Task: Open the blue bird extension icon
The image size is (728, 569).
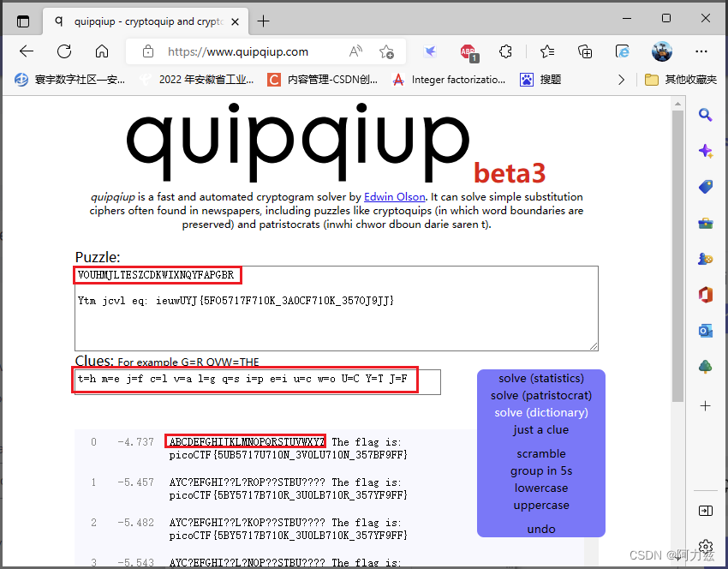Action: 430,51
